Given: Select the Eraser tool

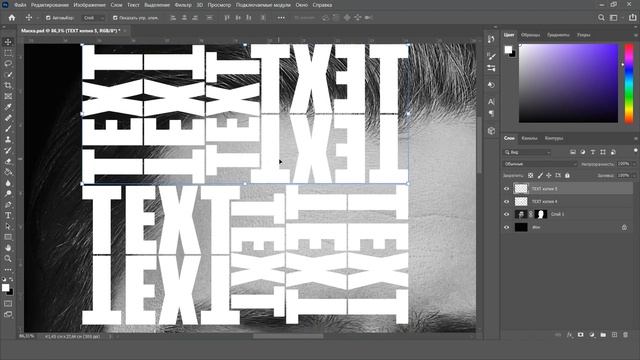Looking at the screenshot, I should (8, 161).
